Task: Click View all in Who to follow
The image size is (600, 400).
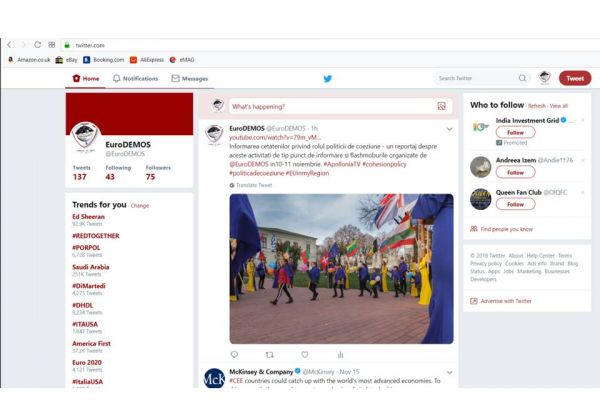Action: [559, 106]
